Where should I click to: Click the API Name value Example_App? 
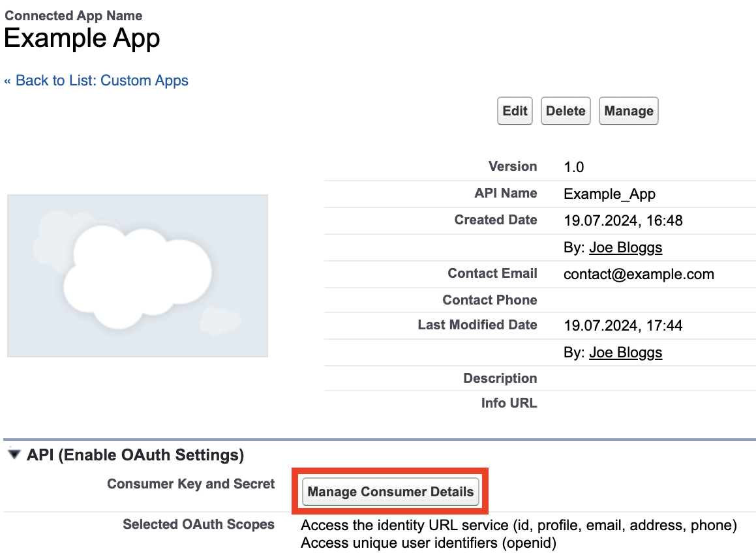pos(609,194)
